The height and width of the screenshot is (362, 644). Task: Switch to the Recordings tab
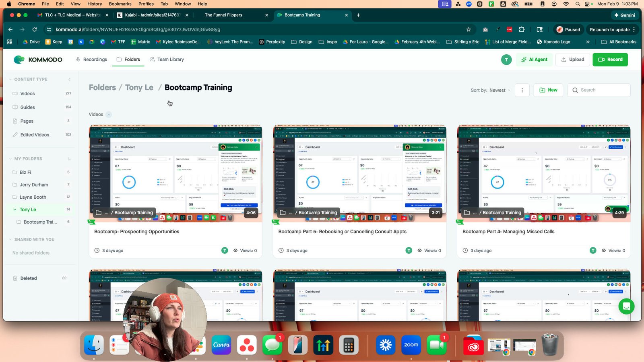[x=91, y=60]
